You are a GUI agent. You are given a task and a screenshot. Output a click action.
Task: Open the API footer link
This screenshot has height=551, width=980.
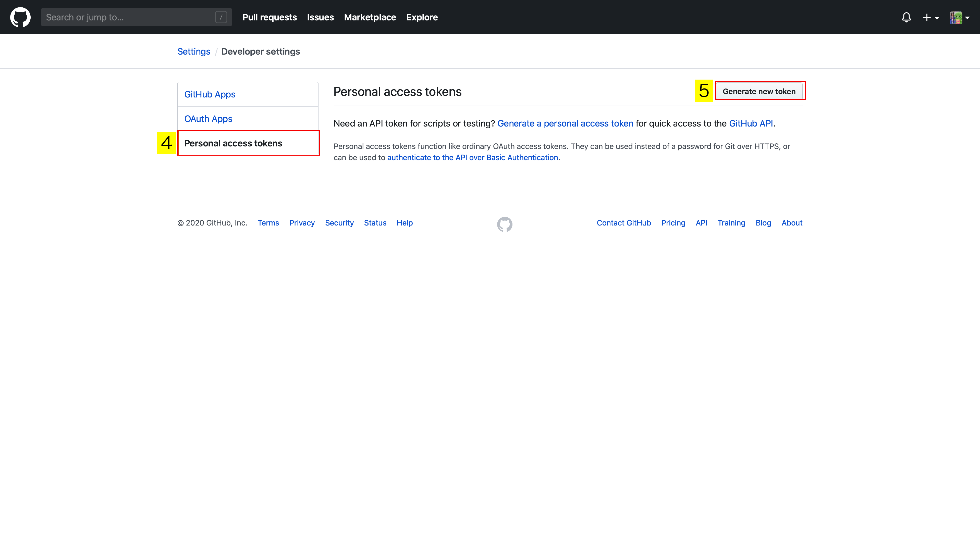pos(701,223)
